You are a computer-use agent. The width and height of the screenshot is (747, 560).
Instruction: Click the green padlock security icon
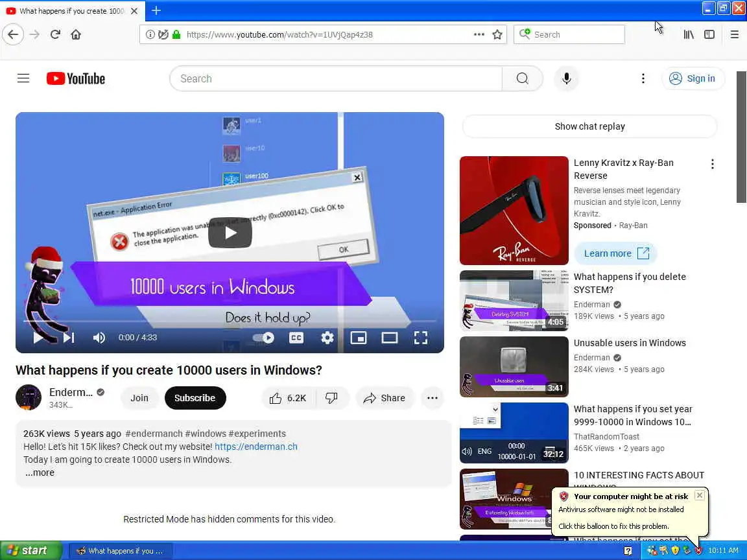pos(177,34)
